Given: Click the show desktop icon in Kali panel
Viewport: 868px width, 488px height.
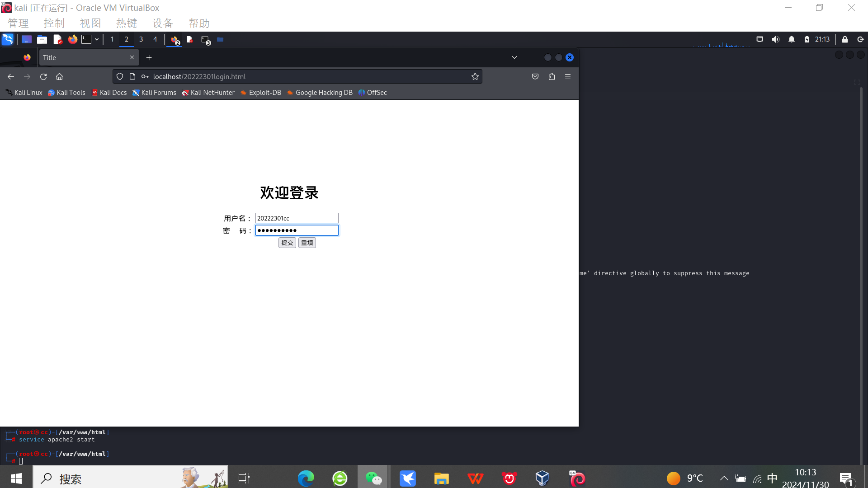Looking at the screenshot, I should click(x=27, y=40).
